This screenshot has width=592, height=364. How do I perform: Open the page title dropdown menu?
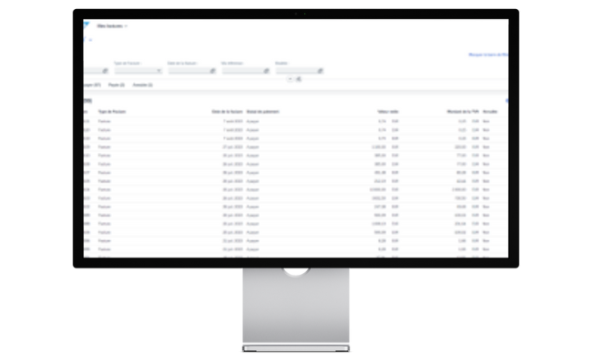point(127,26)
